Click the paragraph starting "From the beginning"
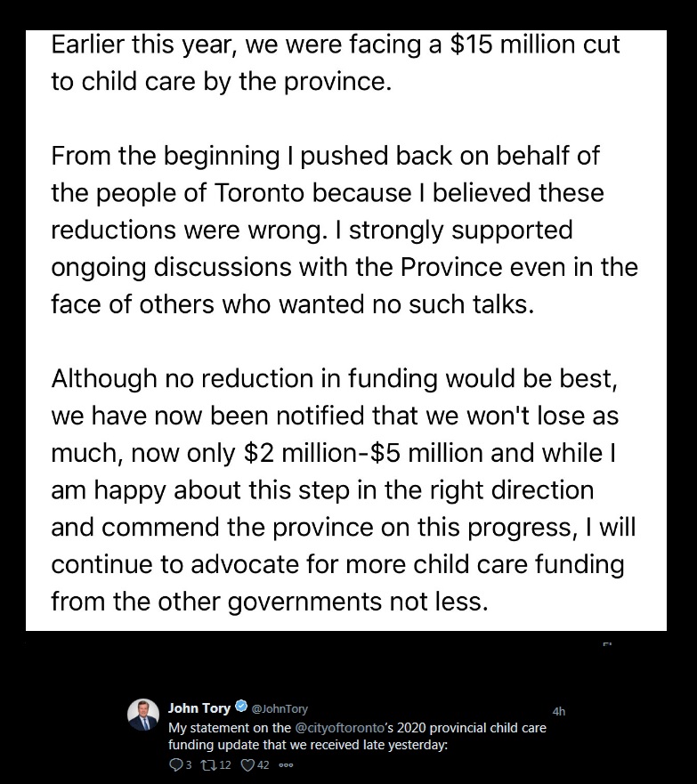Image resolution: width=697 pixels, height=784 pixels. 344,230
